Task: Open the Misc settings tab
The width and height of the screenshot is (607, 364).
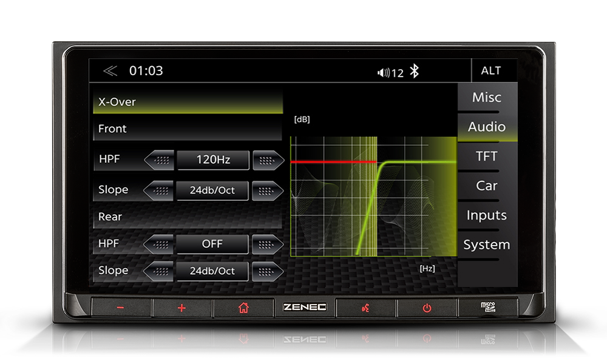Action: 487,98
